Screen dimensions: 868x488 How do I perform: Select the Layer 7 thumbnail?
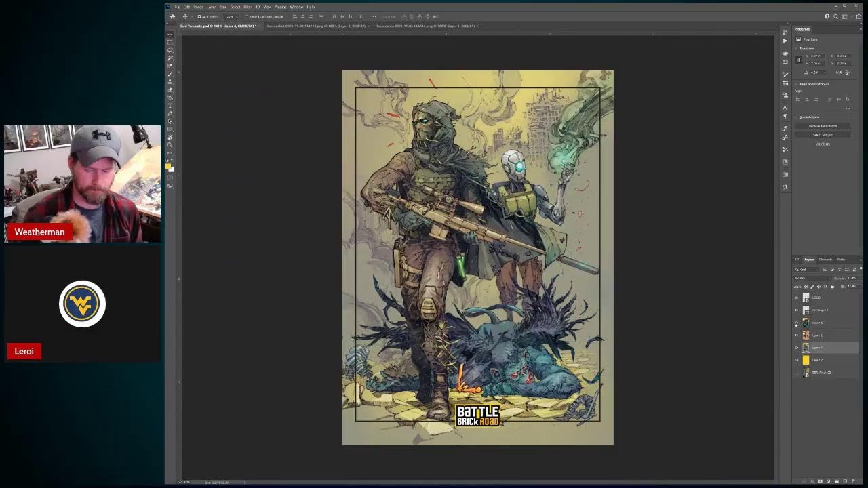pyautogui.click(x=806, y=360)
